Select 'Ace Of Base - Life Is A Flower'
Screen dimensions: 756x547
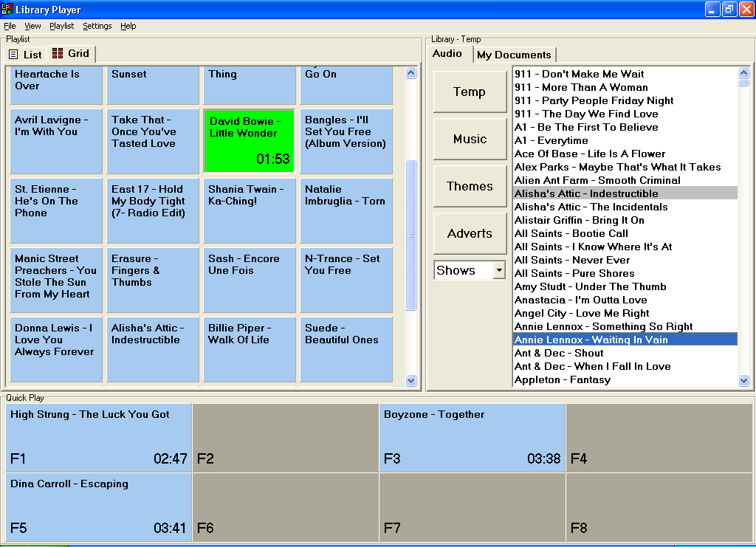click(x=625, y=154)
